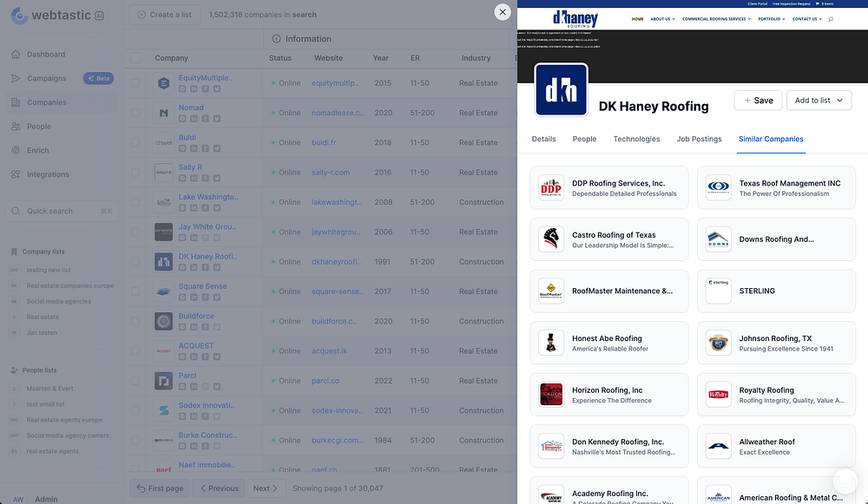Toggle the select-all companies checkbox
This screenshot has width=868, height=504.
(135, 57)
